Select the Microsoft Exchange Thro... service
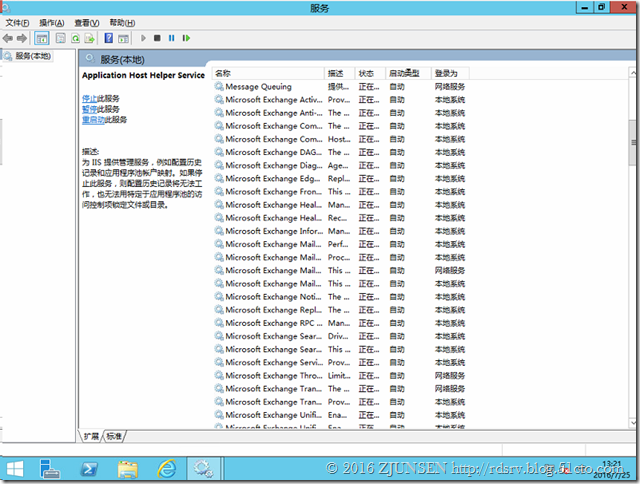 (x=340, y=375)
